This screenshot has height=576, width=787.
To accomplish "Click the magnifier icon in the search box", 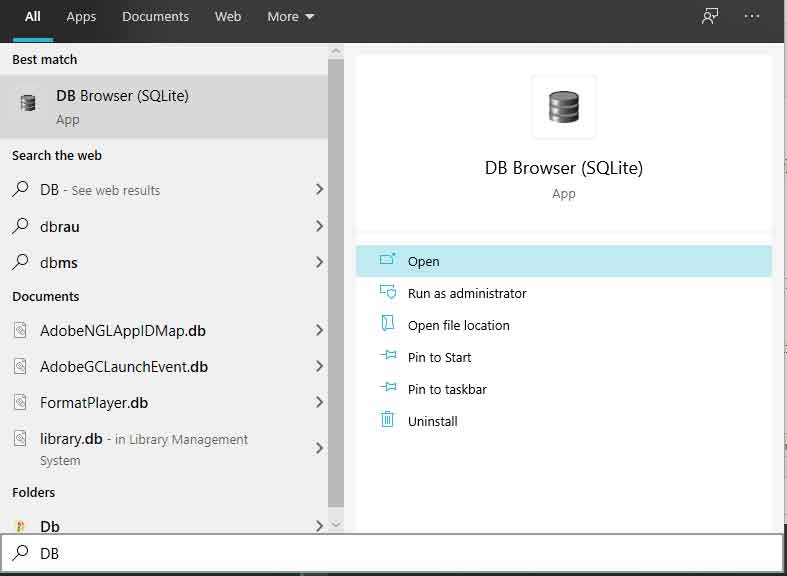I will click(21, 552).
